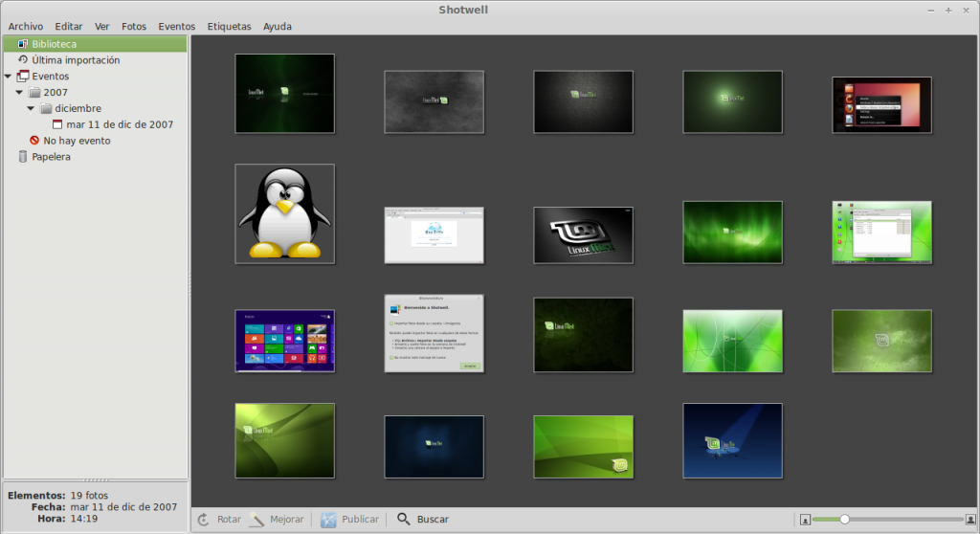Screen dimensions: 980x534
Task: Click the Hora 14:19 info text
Action: tap(68, 519)
